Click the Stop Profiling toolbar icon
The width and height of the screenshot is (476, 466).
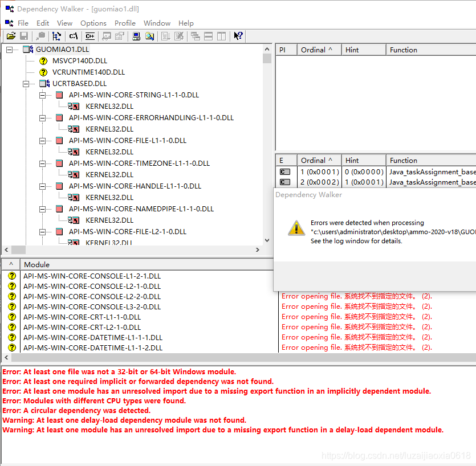tap(179, 36)
